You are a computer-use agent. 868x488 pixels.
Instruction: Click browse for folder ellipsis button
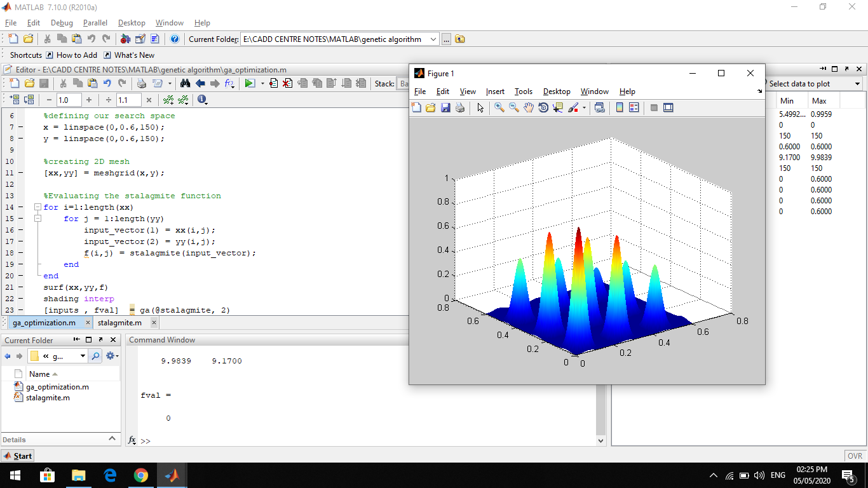[446, 39]
